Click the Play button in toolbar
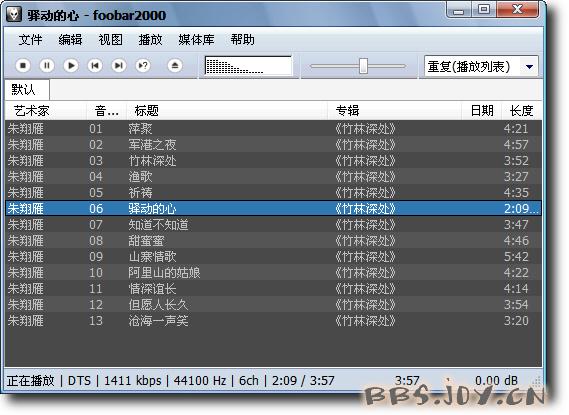 (71, 66)
